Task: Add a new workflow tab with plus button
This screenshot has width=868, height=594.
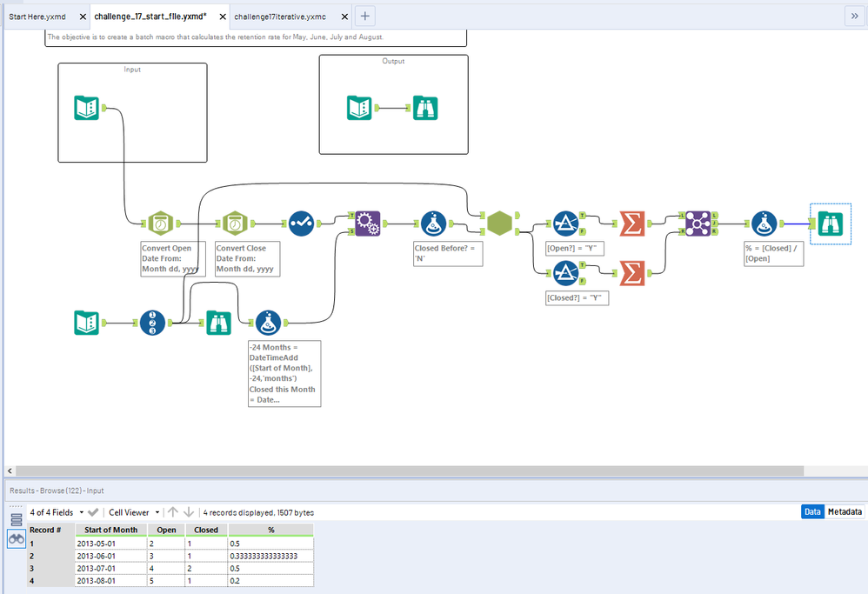Action: (x=364, y=16)
